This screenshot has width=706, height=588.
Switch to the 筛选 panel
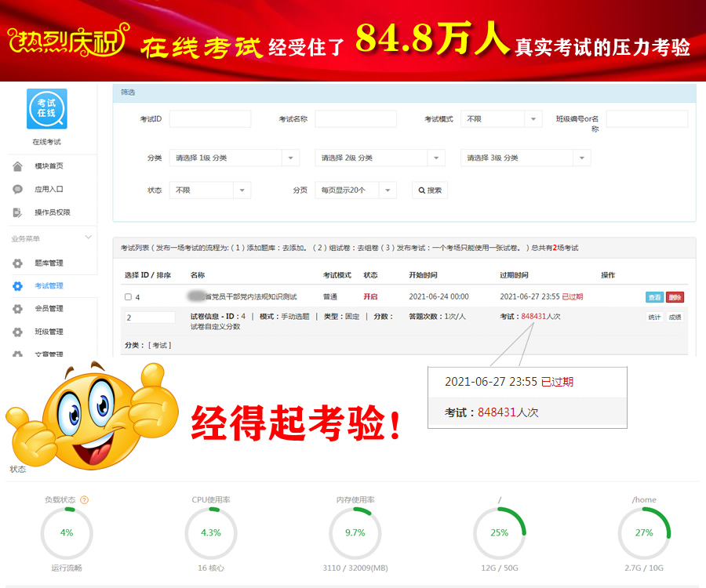[x=128, y=93]
